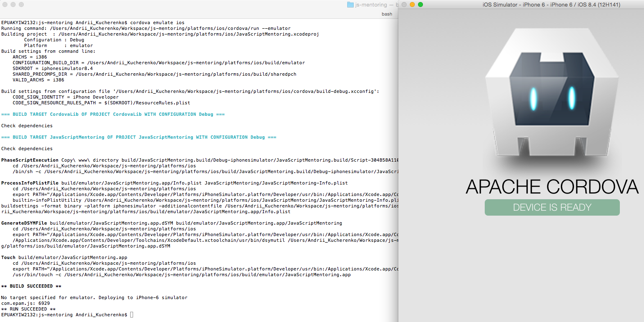Click the terminal cursor at the last prompt
The height and width of the screenshot is (322, 644).
[x=132, y=315]
